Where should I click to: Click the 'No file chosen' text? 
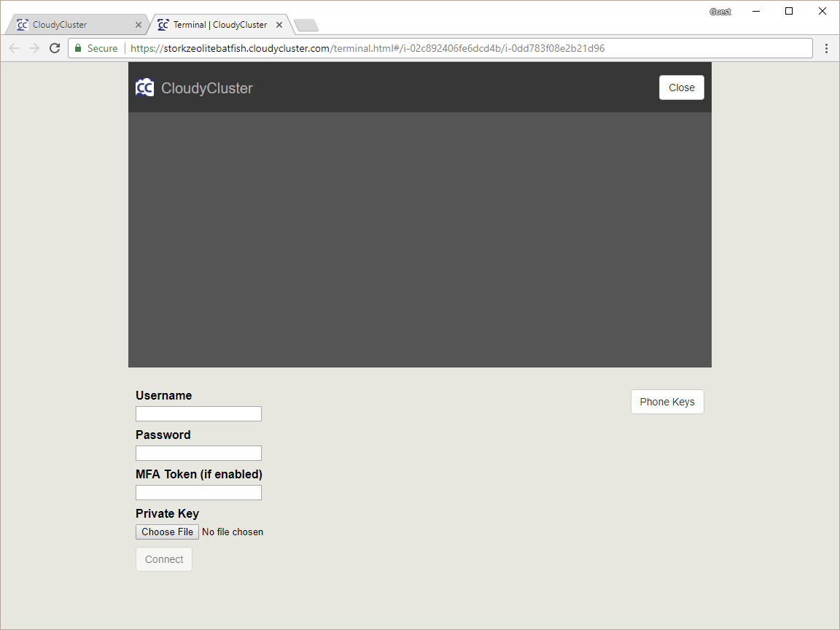pos(233,532)
